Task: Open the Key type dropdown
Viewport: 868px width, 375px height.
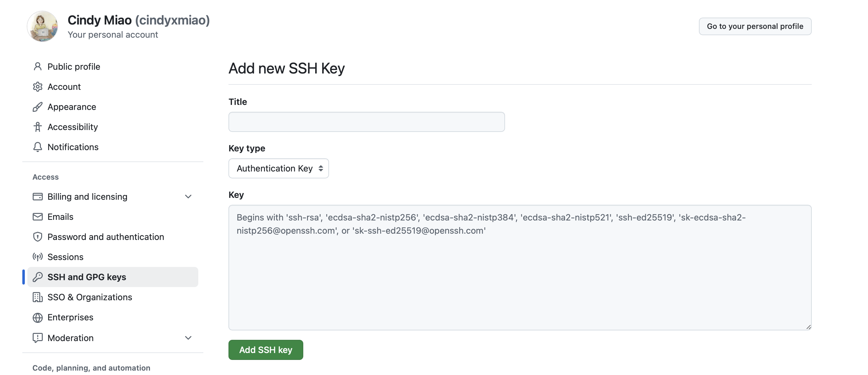Action: pyautogui.click(x=278, y=168)
